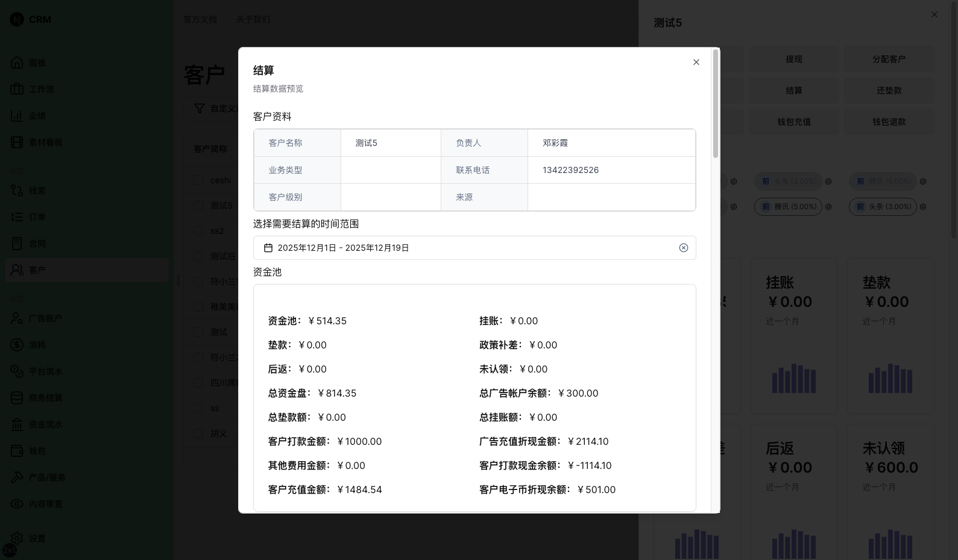Clear the settlement date range with circle-x icon
This screenshot has height=560, width=958.
[684, 248]
